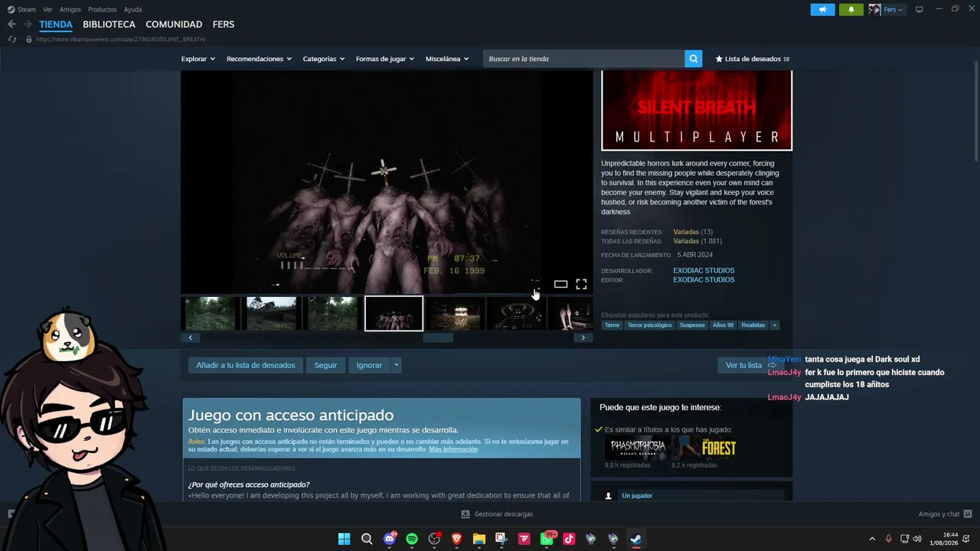Open the download manager icon
Image resolution: width=980 pixels, height=551 pixels.
(465, 514)
